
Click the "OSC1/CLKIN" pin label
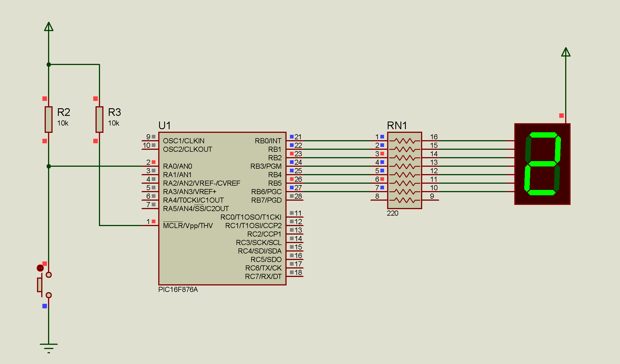pos(184,141)
